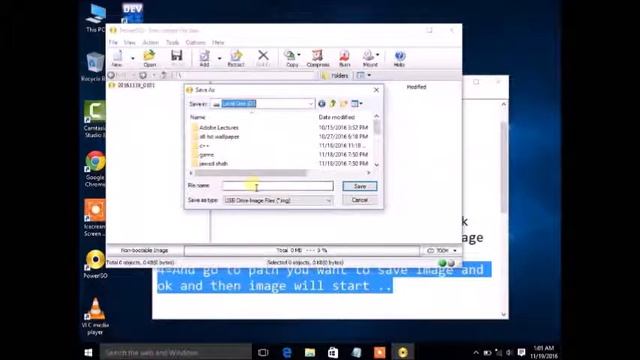Click the Back navigation icon in PowerISO address bar
Image resolution: width=640 pixels, height=360 pixels.
[x=111, y=75]
